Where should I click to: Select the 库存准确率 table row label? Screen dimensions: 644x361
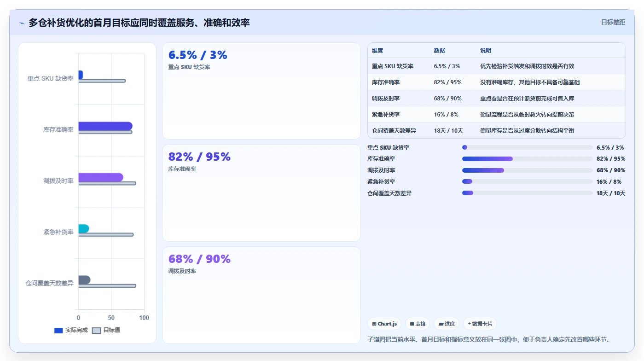tap(386, 82)
